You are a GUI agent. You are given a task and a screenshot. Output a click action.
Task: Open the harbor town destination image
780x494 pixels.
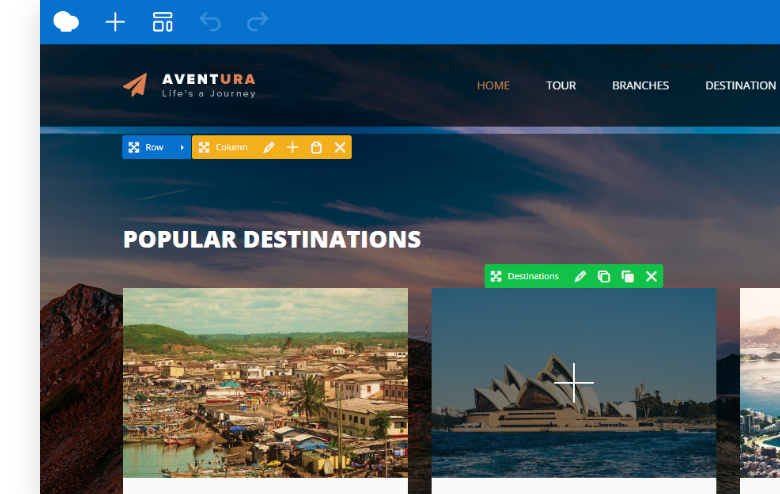point(265,383)
